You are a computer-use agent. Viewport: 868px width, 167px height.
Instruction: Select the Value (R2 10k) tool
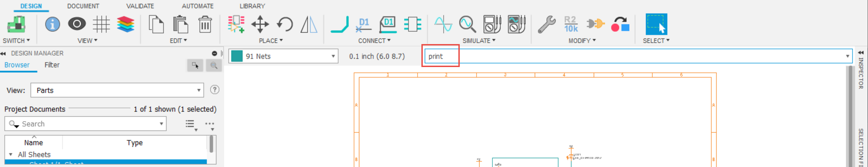[x=571, y=24]
